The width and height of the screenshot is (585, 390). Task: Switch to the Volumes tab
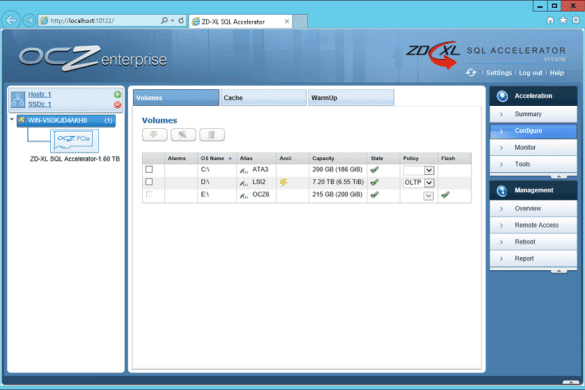click(x=176, y=98)
